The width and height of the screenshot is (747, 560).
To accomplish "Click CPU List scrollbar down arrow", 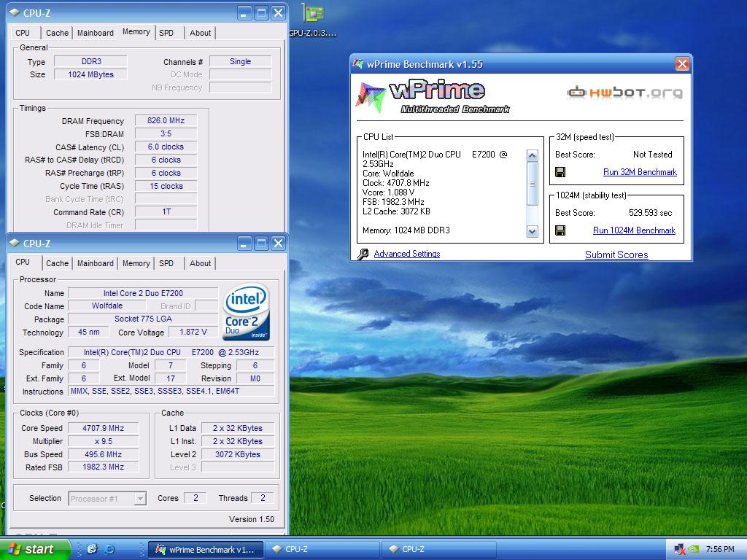I will [532, 231].
